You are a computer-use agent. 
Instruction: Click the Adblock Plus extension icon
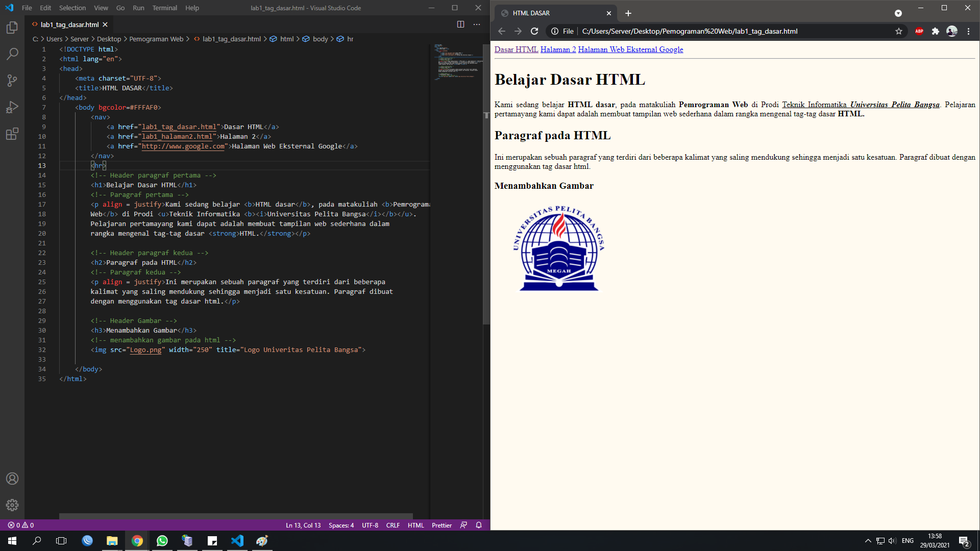pos(920,31)
